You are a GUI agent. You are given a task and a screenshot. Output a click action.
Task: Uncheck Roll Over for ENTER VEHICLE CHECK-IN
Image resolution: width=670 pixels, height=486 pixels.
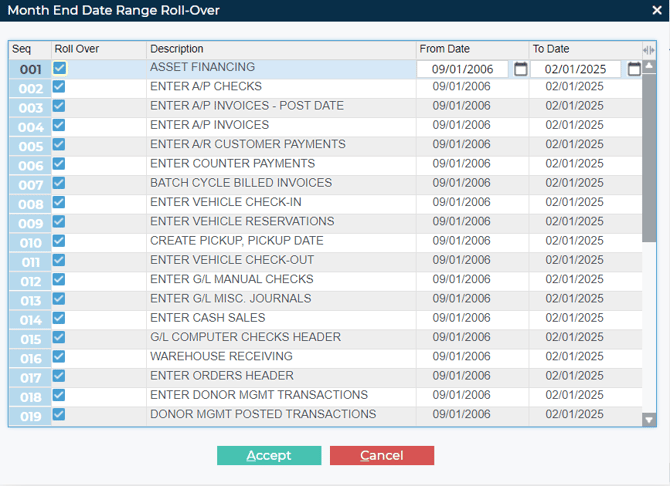59,203
